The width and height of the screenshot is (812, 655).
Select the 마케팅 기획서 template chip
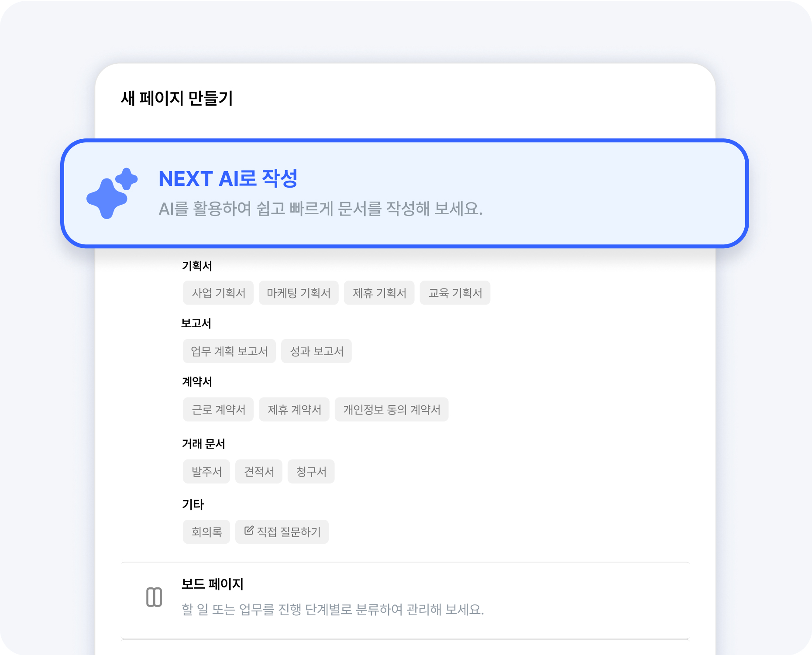coord(299,293)
